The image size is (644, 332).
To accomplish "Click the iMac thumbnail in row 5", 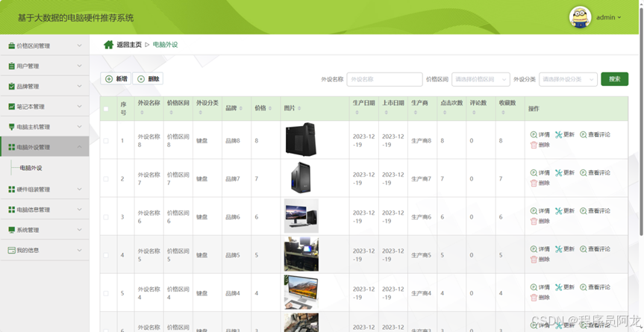I will point(301,292).
